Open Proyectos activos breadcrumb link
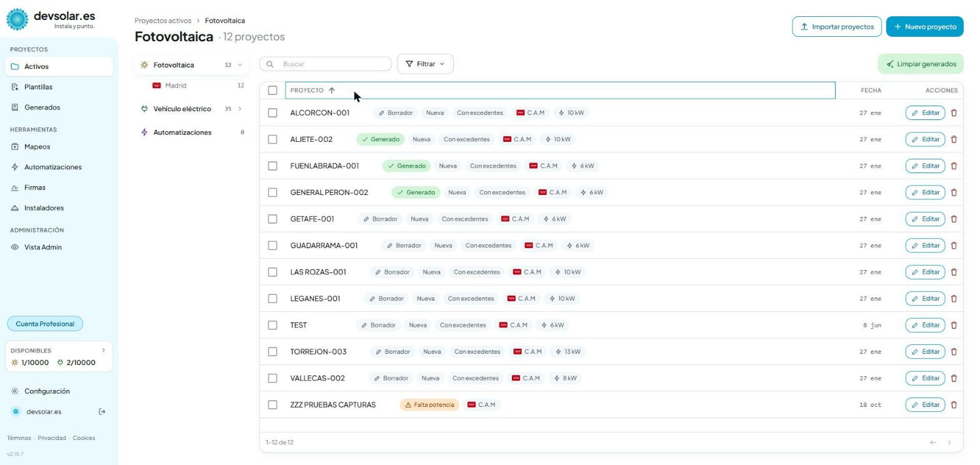The width and height of the screenshot is (980, 465). click(x=163, y=21)
